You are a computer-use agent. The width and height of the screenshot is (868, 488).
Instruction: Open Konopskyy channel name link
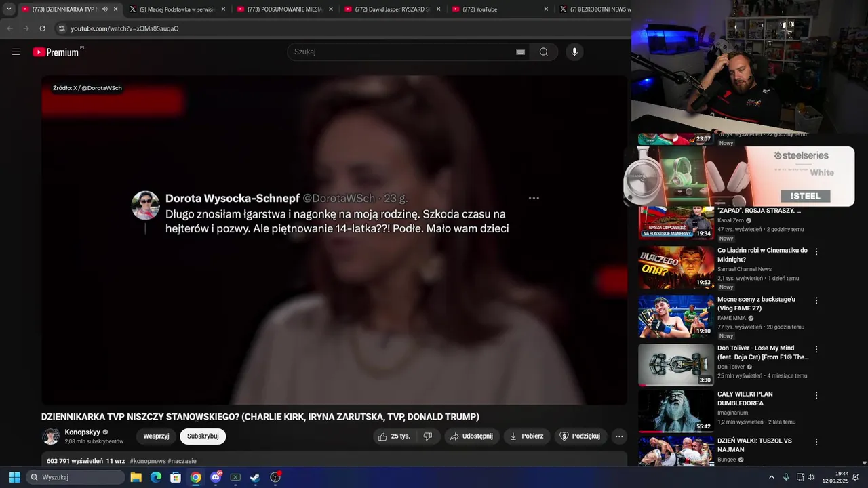coord(83,432)
